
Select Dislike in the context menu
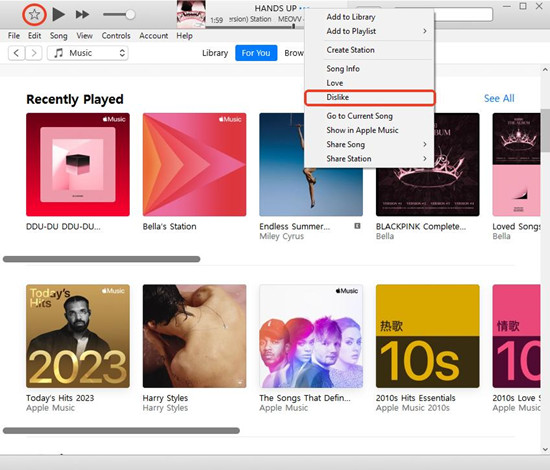click(369, 98)
